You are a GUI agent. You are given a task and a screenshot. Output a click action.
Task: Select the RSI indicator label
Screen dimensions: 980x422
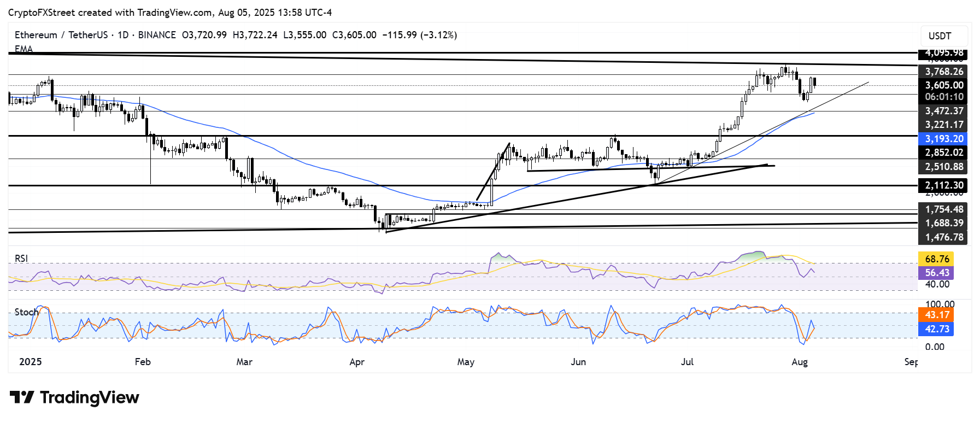click(21, 259)
